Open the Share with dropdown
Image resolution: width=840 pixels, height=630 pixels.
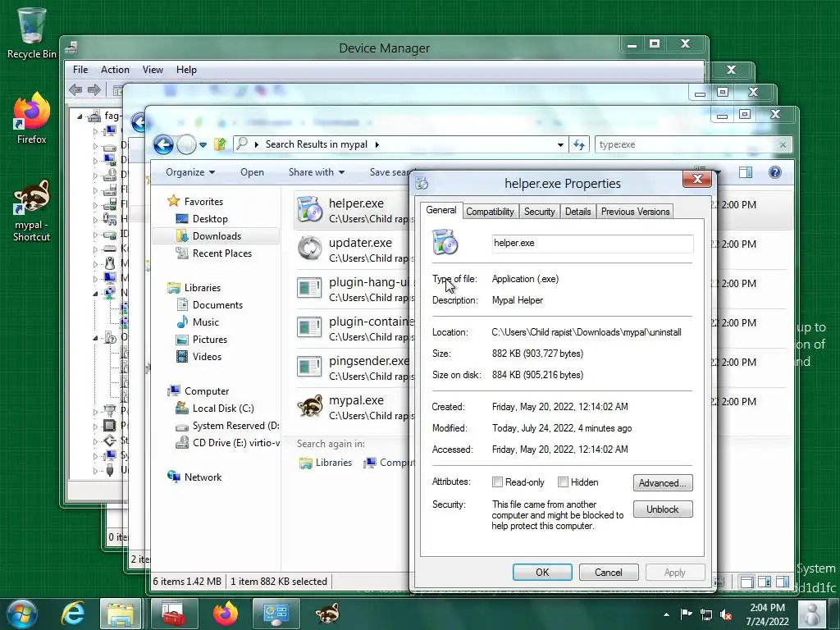pyautogui.click(x=316, y=172)
